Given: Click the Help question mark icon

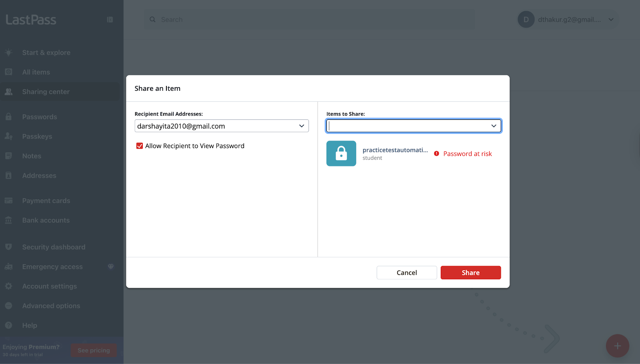Looking at the screenshot, I should pyautogui.click(x=8, y=325).
